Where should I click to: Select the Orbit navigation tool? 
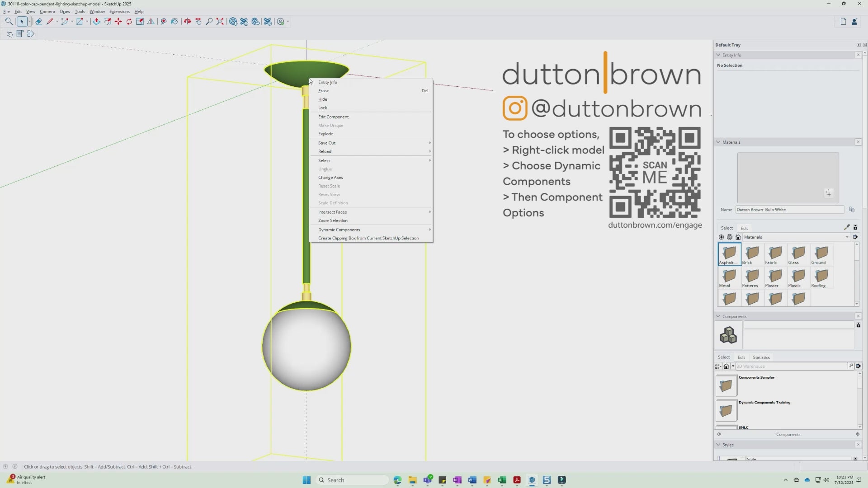point(187,21)
